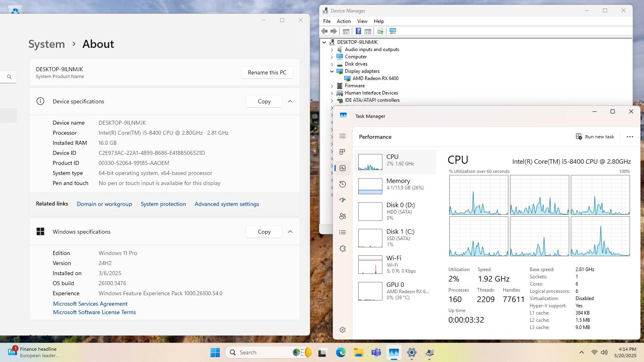644x362 pixels.
Task: Select the GPU 0 performance entry
Action: click(x=395, y=291)
